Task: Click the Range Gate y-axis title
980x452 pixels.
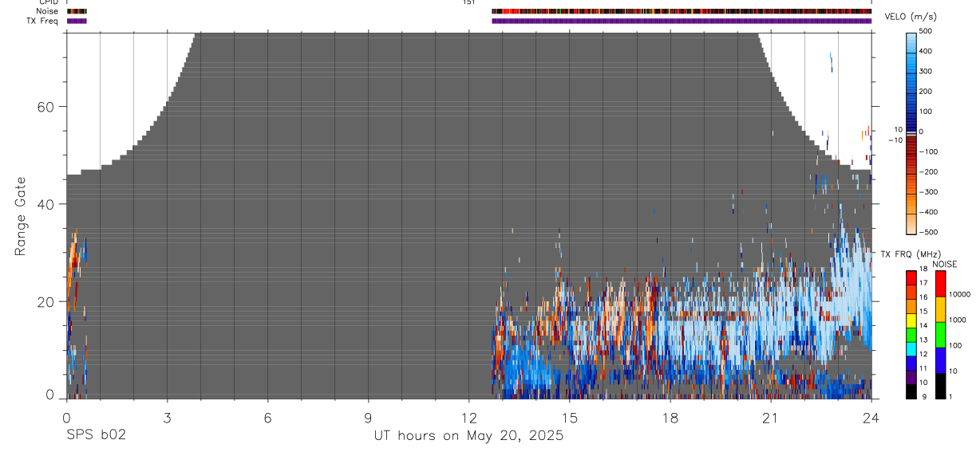Action: (21, 215)
